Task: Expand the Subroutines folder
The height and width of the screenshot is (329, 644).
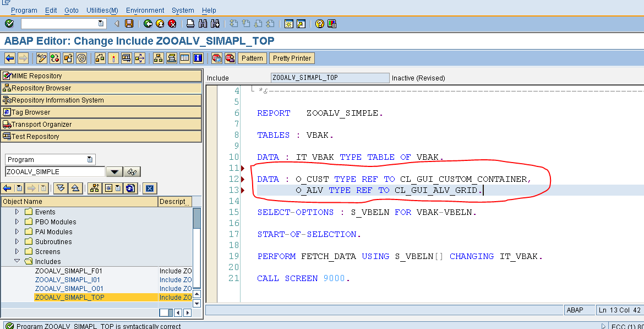Action: (x=16, y=242)
